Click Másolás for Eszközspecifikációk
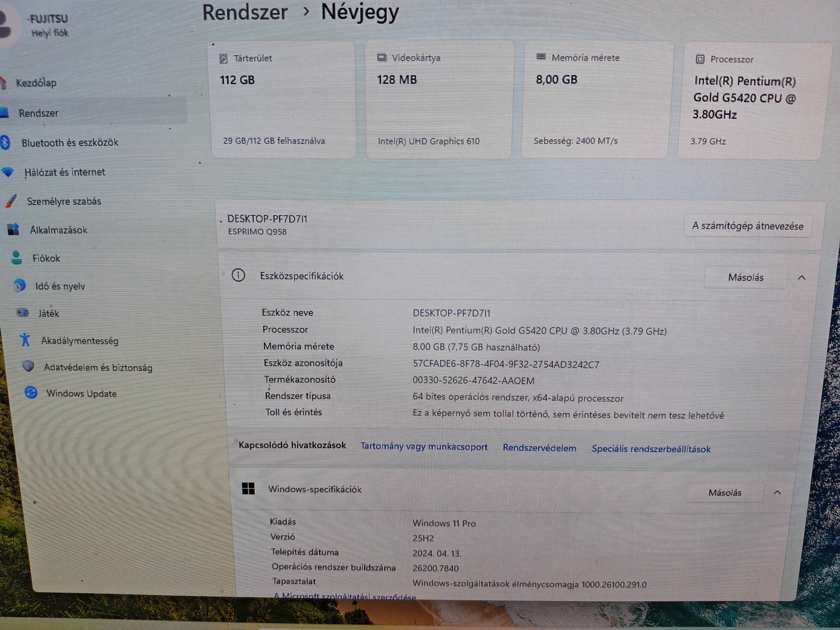Screen dimensions: 840x630 [x=746, y=277]
